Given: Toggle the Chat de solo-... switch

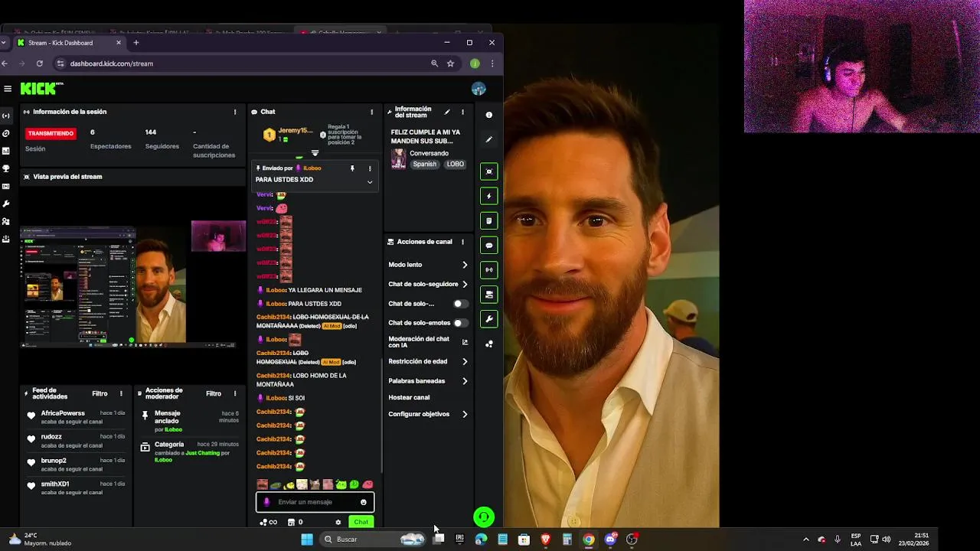Looking at the screenshot, I should point(460,304).
